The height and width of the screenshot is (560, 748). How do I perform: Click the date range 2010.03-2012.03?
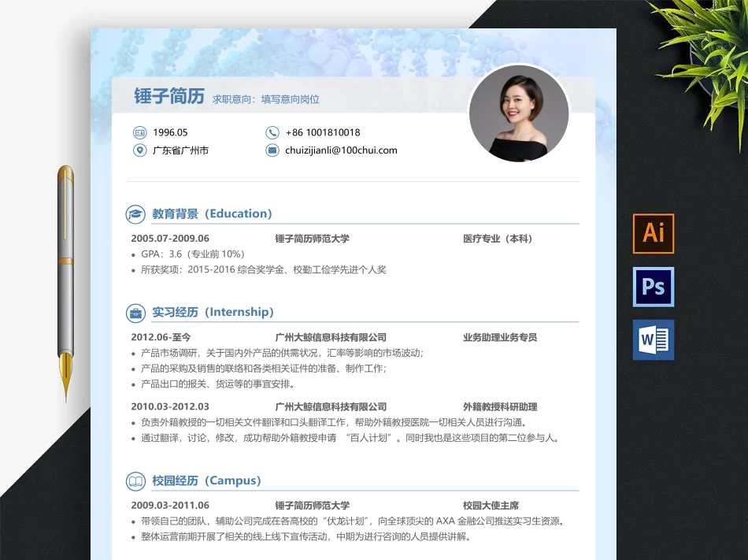[170, 407]
